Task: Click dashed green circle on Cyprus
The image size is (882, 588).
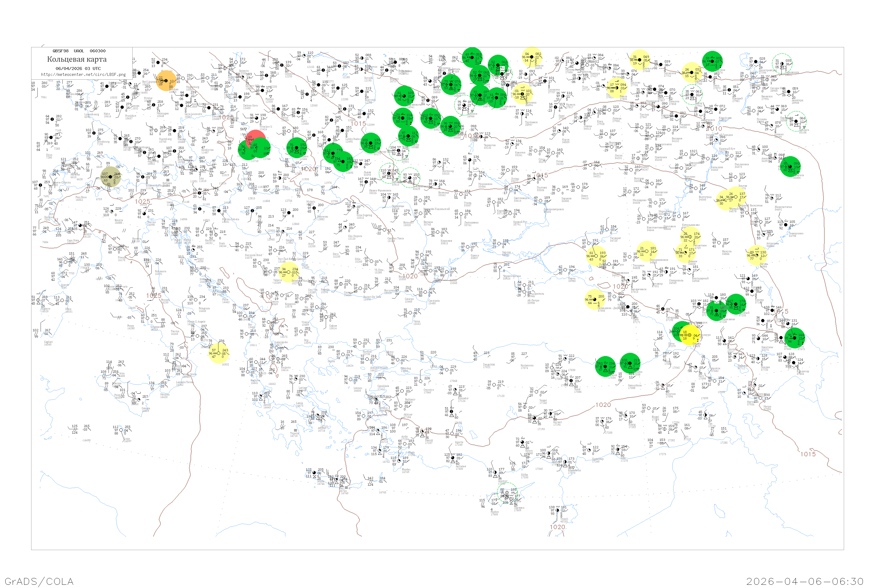Action: point(507,492)
